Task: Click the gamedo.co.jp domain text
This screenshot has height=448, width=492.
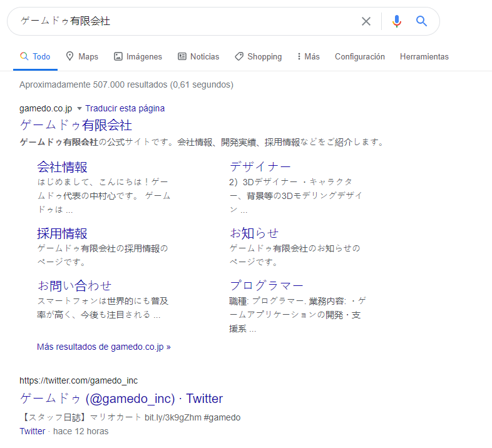Action: pos(46,108)
